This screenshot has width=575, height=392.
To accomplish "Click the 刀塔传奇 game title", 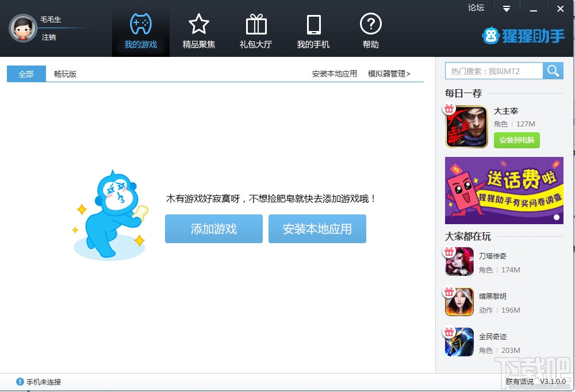I will pyautogui.click(x=493, y=256).
